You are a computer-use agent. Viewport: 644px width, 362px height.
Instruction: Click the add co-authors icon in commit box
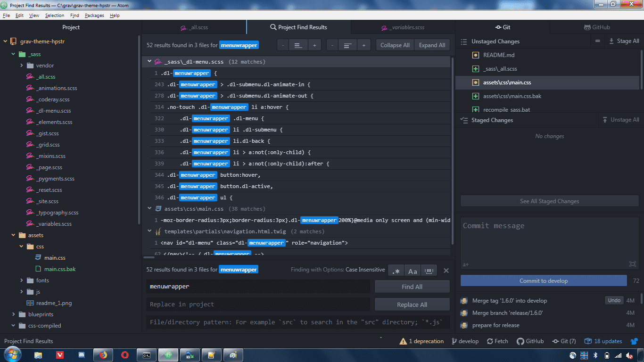tap(466, 265)
